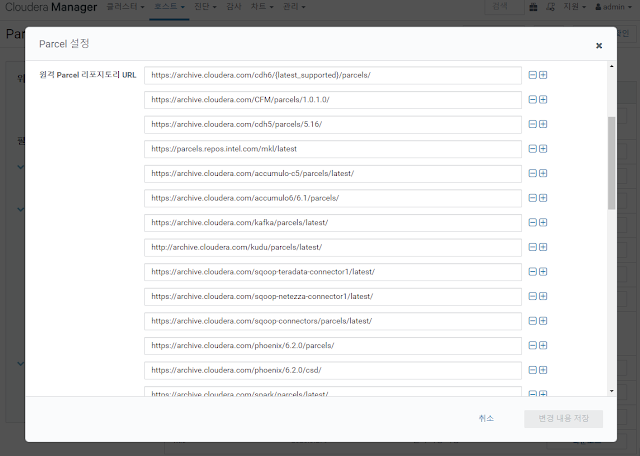Open the admin user menu
Viewport: 640px width, 456px height.
(613, 7)
